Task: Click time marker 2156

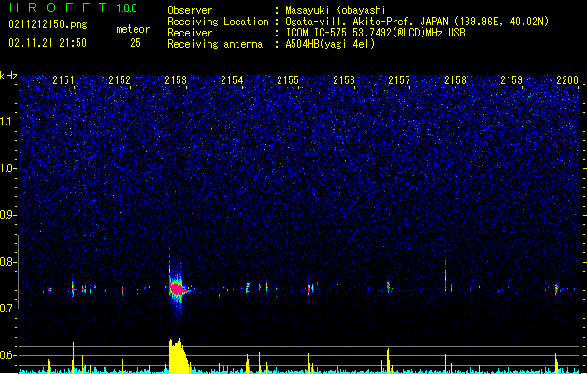Action: coord(344,79)
